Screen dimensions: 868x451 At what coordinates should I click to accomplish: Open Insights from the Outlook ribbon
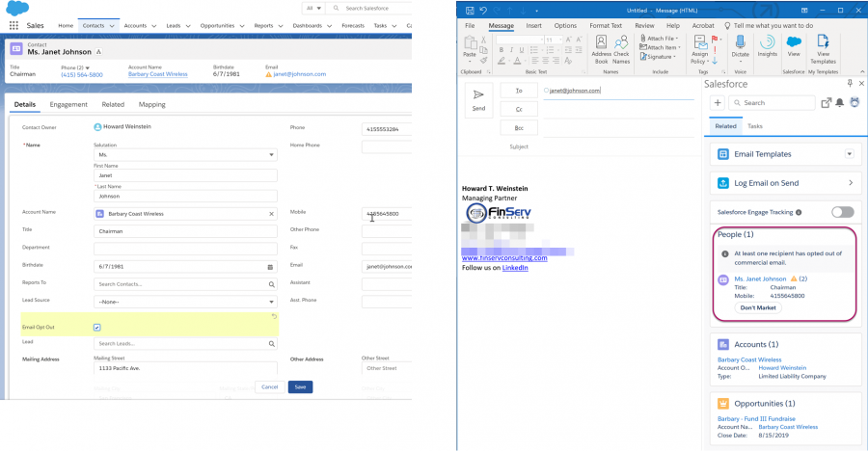[768, 44]
